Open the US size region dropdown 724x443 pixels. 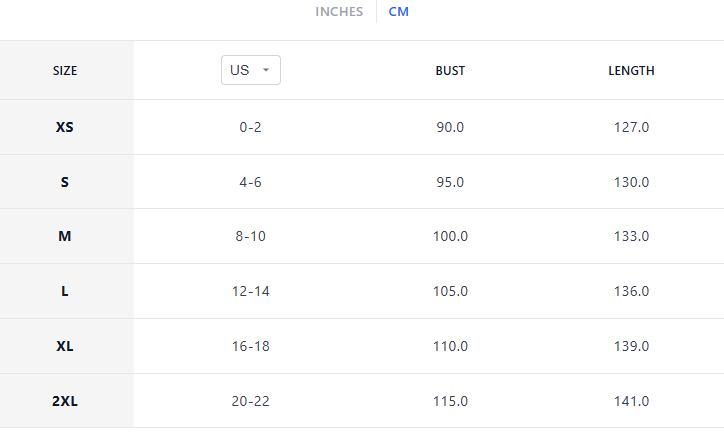(250, 70)
